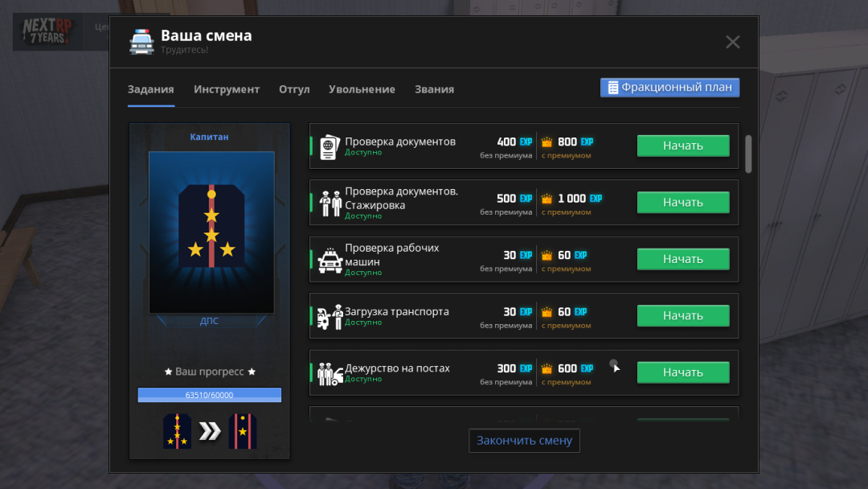Image resolution: width=868 pixels, height=489 pixels.
Task: Click the police car icon in header
Action: tap(141, 42)
